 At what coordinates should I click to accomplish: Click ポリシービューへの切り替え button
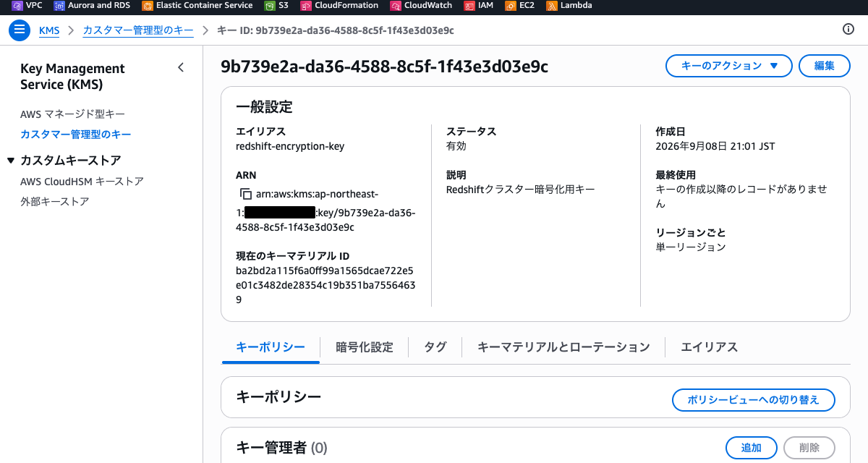click(753, 400)
